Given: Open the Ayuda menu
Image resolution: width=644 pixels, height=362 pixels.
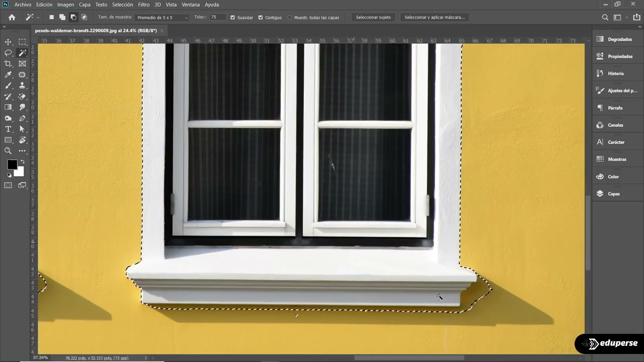Looking at the screenshot, I should click(212, 5).
